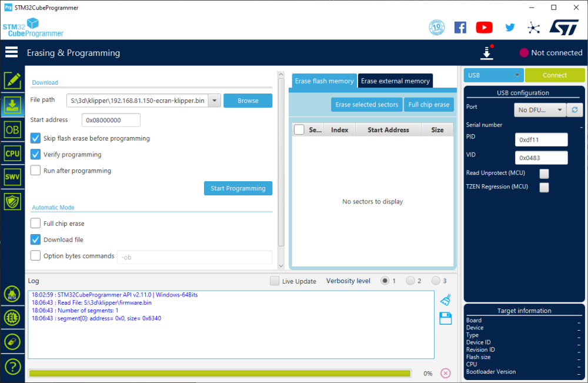588x383 pixels.
Task: Toggle Read Unprotect (MCU) checkbox
Action: click(x=544, y=174)
